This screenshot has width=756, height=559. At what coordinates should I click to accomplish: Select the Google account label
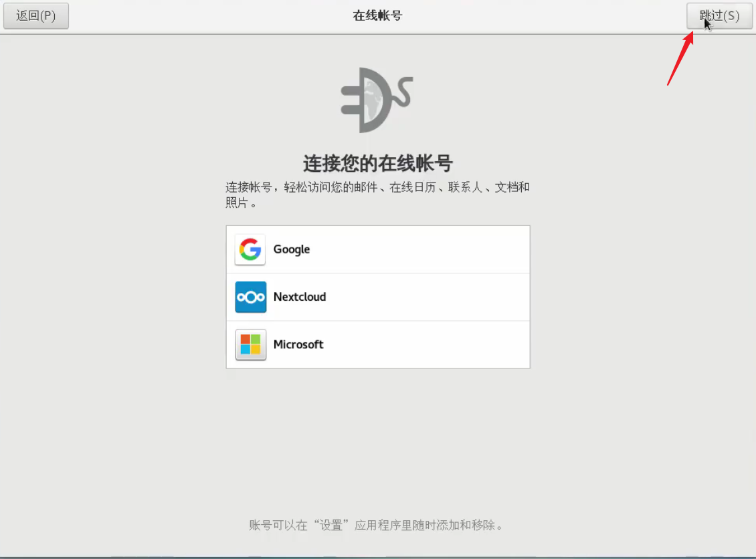(x=292, y=249)
